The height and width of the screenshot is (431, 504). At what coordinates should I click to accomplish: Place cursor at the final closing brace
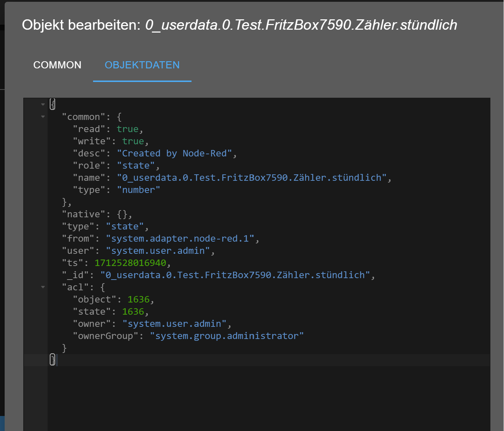pos(53,360)
